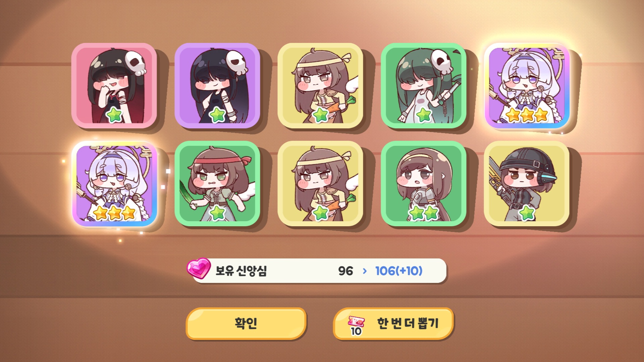644x362 pixels.
Task: Click the three gold stars on top-right card
Action: coord(527,115)
